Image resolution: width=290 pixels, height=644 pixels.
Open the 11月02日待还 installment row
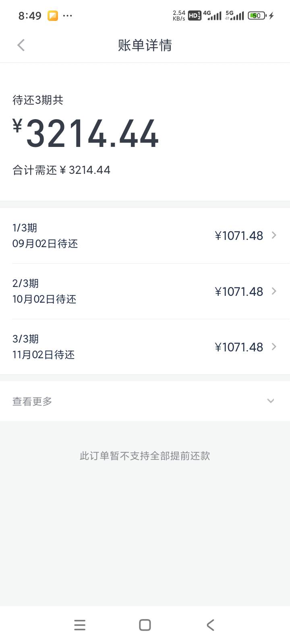tap(145, 347)
